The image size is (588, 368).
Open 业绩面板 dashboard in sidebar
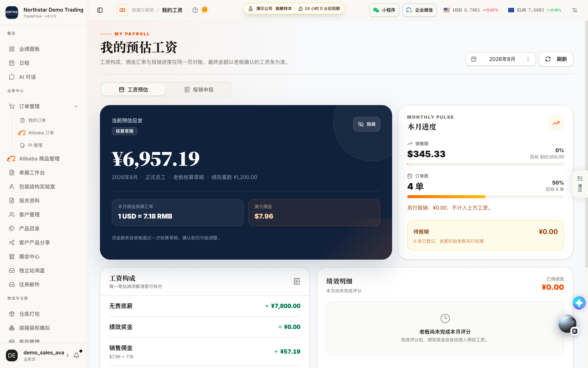coord(44,49)
